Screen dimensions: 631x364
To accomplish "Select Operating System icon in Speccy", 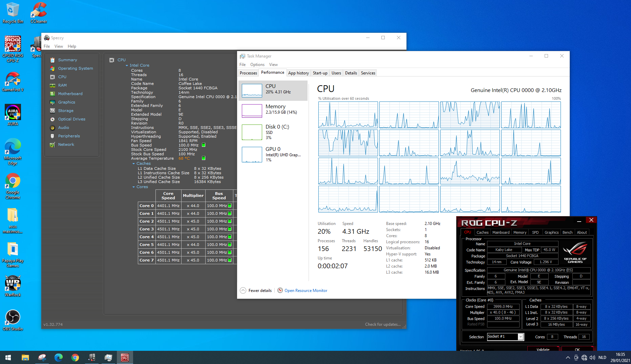I will coord(52,68).
